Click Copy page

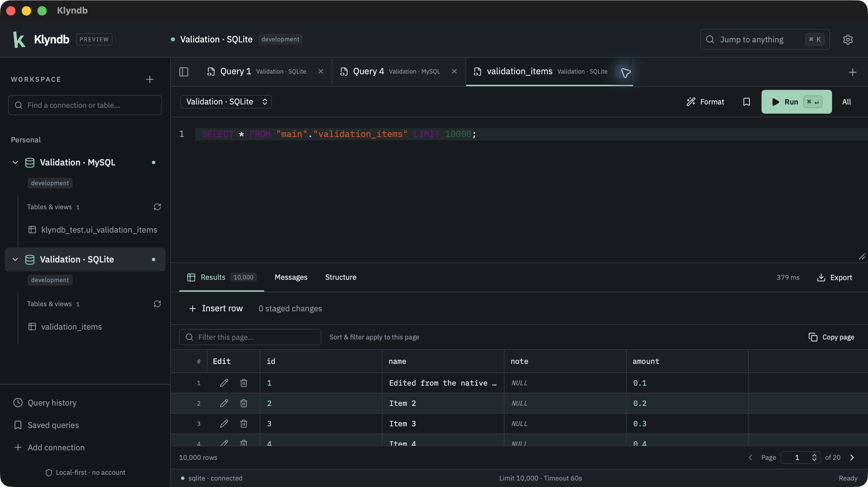(x=831, y=337)
